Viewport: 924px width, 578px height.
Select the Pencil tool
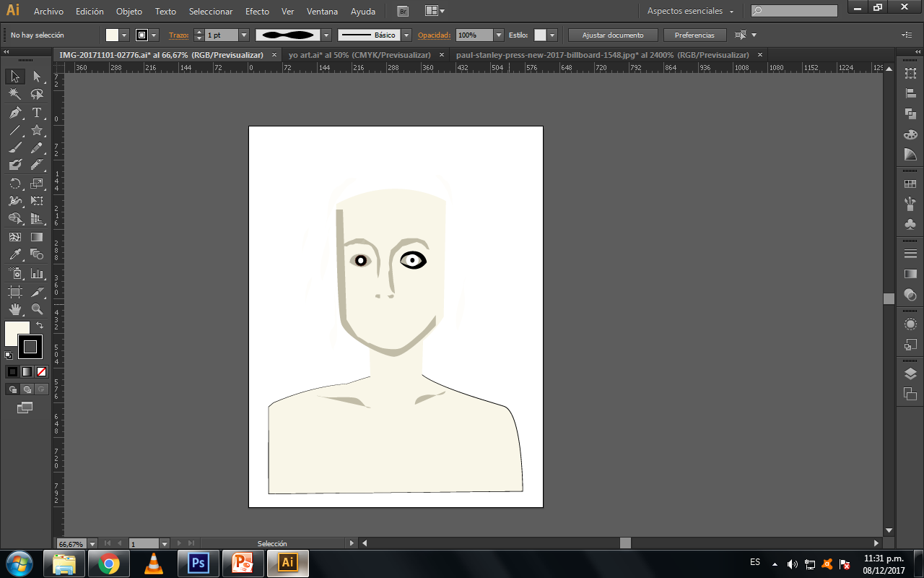pos(37,148)
